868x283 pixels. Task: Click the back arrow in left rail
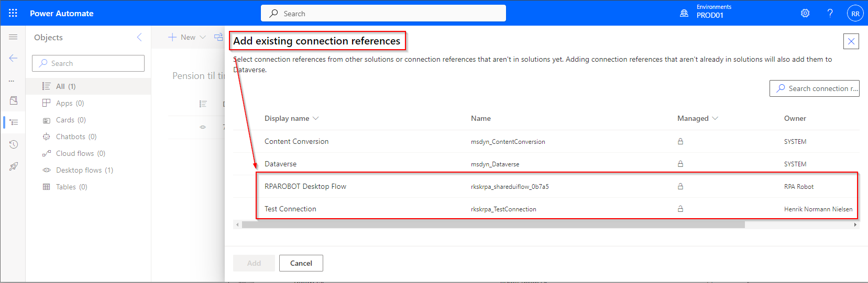13,58
